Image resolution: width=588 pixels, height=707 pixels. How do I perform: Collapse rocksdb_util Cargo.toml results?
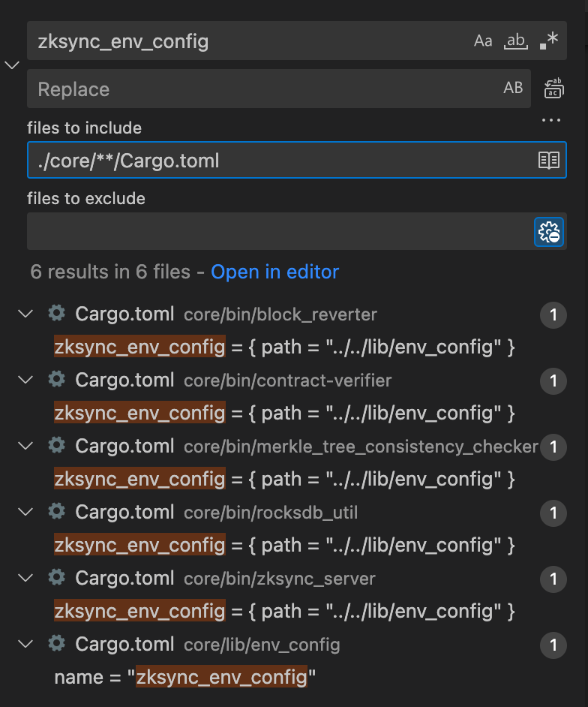click(25, 512)
